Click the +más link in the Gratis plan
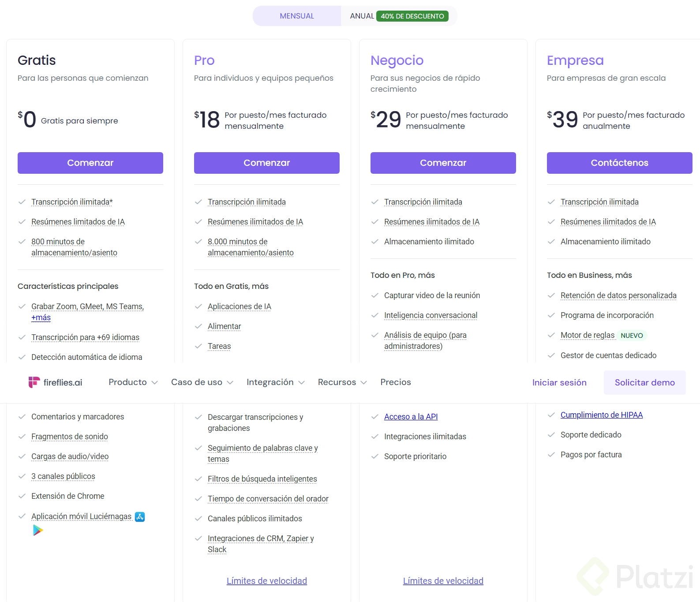Viewport: 700px width, 602px height. (41, 318)
